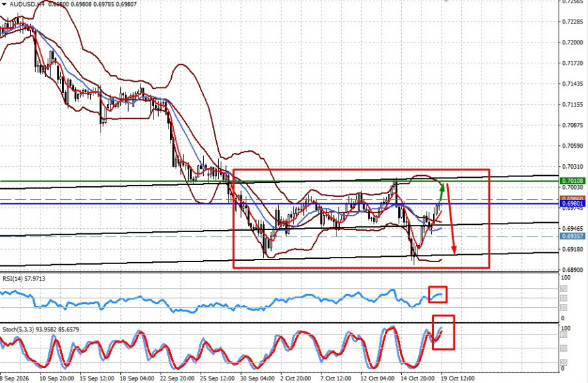The image size is (588, 383).
Task: Click the 0.68900 price axis label
Action: tap(572, 270)
